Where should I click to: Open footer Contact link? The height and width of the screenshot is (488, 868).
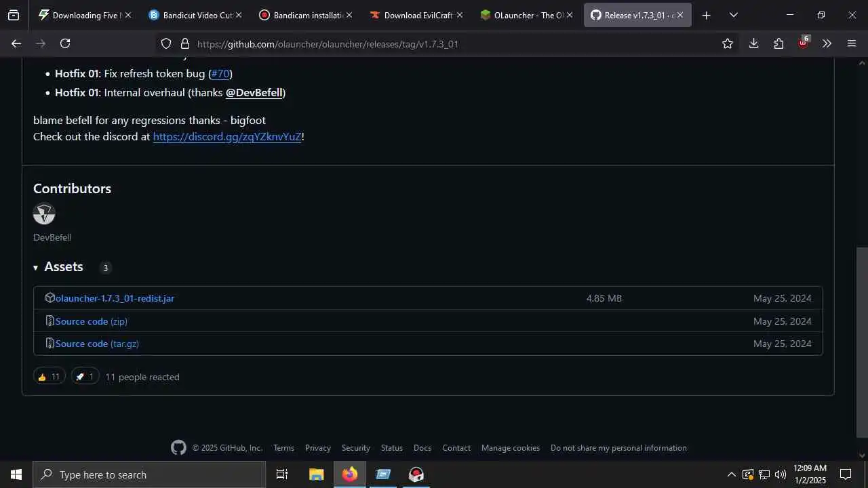coord(456,448)
